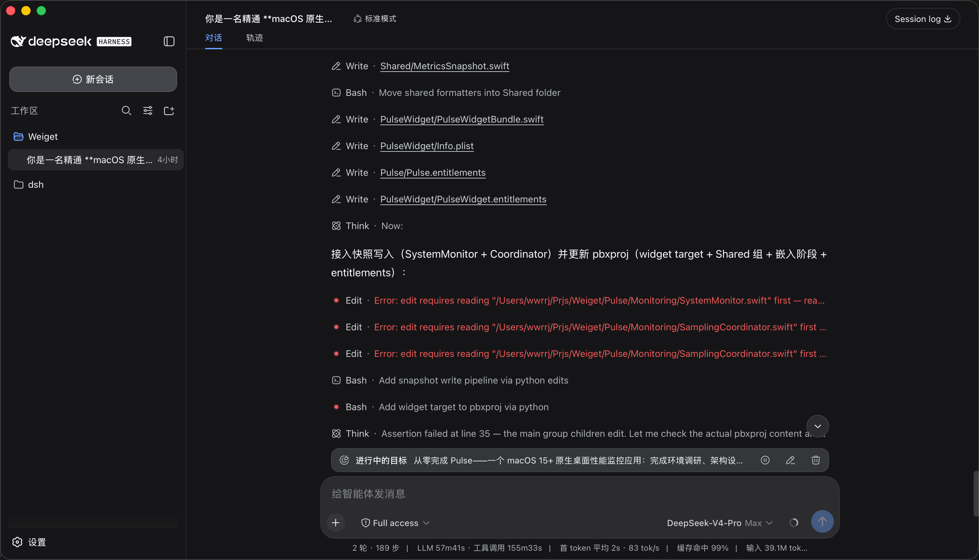Click the Bash icon for Add snapshot write pipeline
The width and height of the screenshot is (979, 560).
tap(336, 381)
